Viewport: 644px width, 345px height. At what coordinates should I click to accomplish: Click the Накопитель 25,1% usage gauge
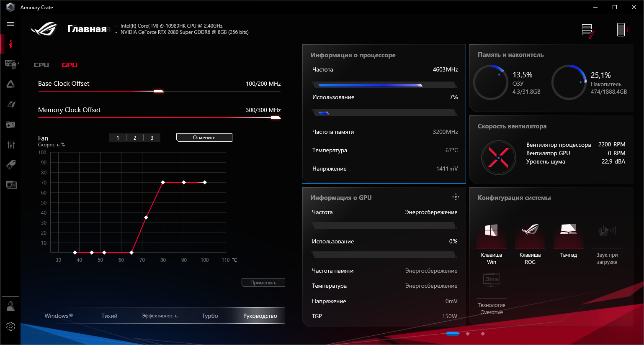pyautogui.click(x=569, y=82)
